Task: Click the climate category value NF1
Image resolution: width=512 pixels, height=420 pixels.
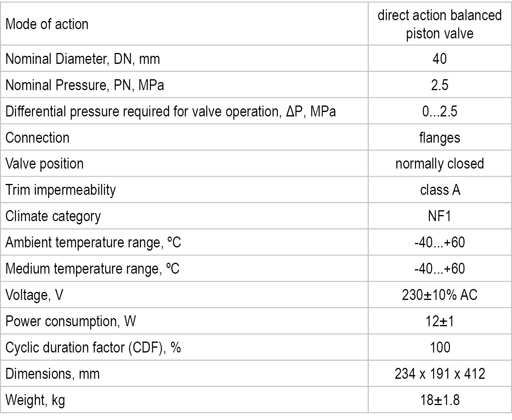Action: [440, 216]
